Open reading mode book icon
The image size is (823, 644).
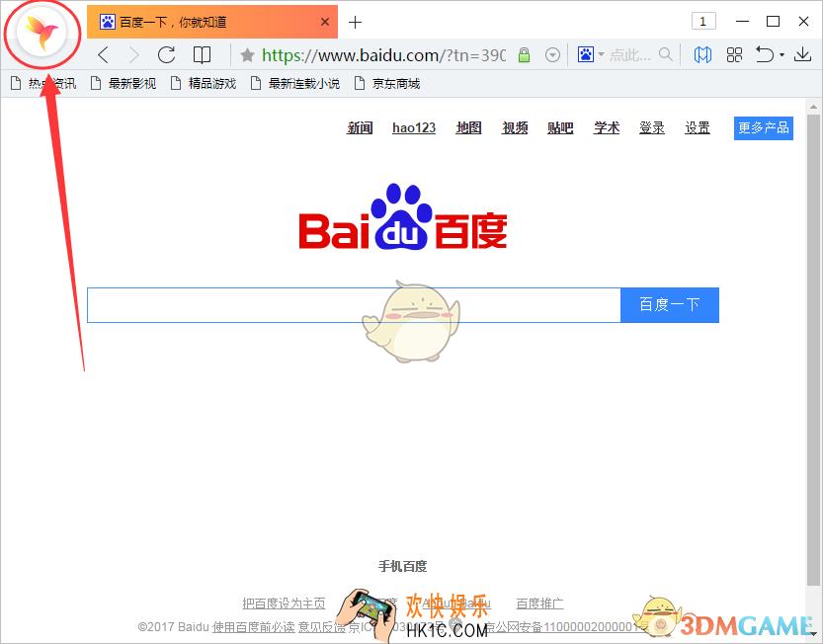(x=203, y=54)
